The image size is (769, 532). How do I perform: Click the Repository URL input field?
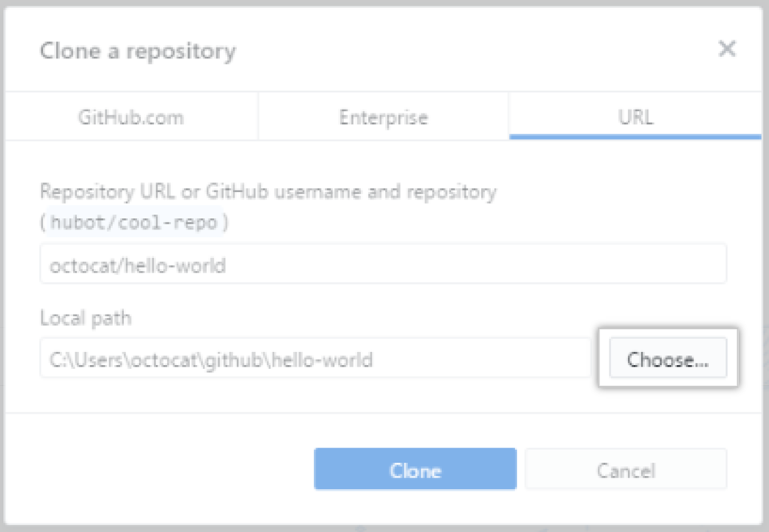click(x=383, y=264)
